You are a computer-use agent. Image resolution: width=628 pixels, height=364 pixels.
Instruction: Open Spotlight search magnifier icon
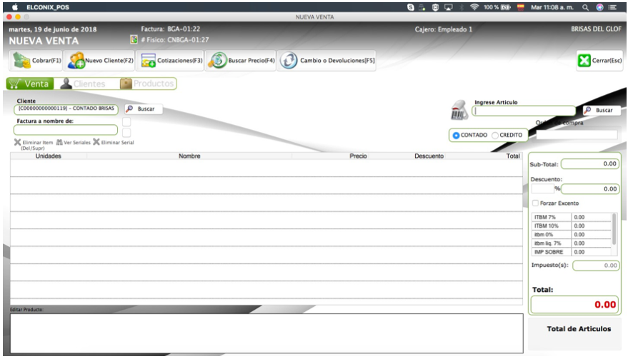(586, 7)
